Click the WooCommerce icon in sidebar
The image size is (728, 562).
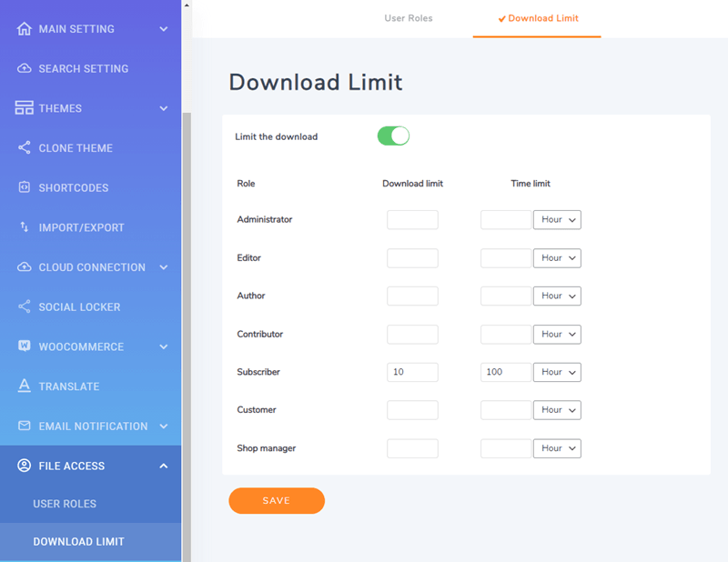(x=25, y=346)
